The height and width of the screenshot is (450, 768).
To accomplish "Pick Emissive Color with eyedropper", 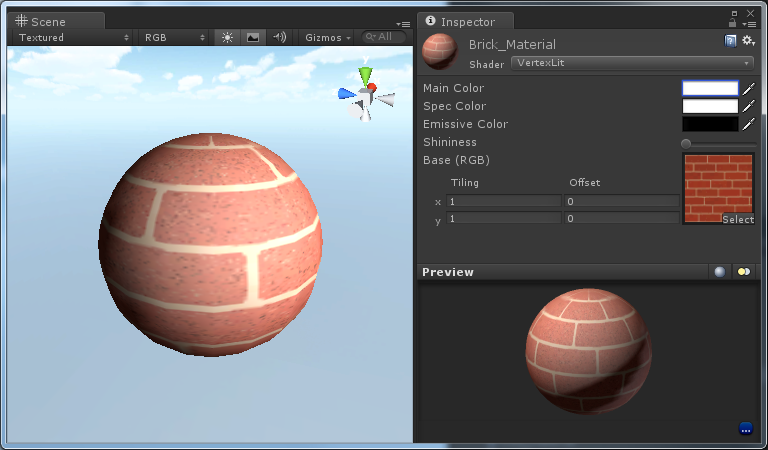I will click(x=748, y=124).
